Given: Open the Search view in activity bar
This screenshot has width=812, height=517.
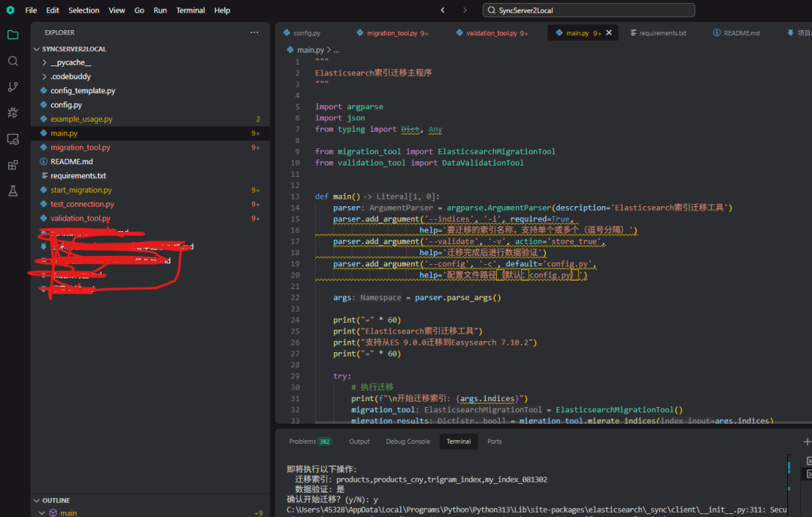Looking at the screenshot, I should click(x=13, y=61).
